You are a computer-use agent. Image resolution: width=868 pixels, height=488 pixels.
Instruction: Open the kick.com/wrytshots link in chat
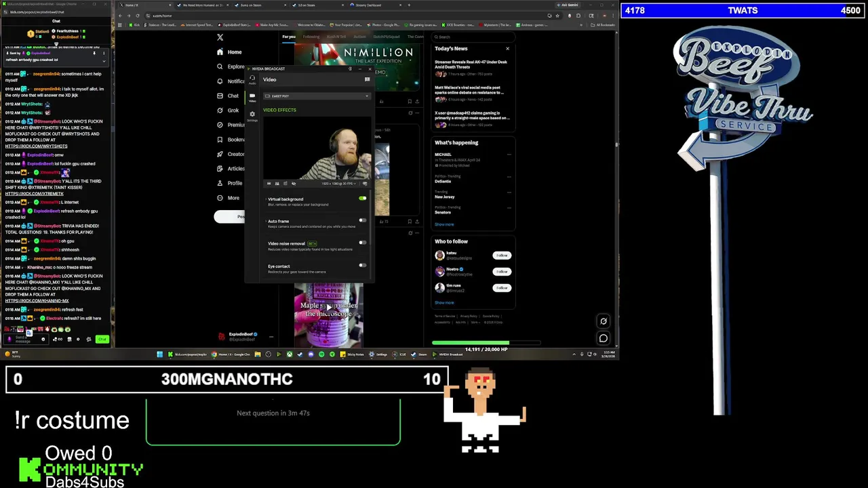pyautogui.click(x=37, y=146)
